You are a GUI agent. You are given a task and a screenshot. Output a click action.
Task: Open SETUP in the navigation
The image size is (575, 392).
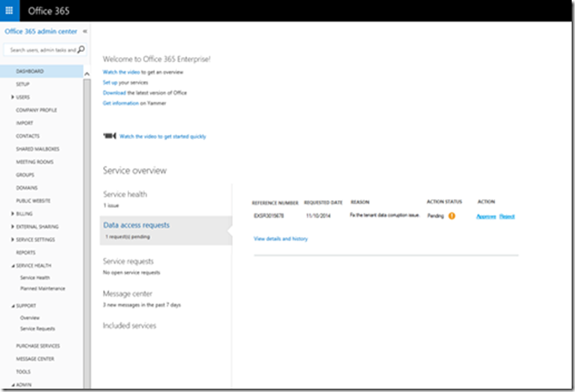click(23, 84)
